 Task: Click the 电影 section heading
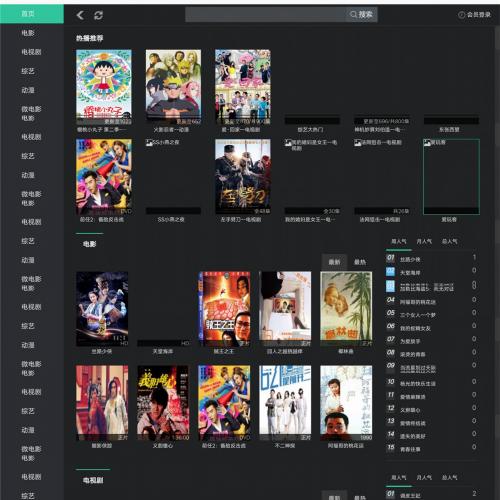point(89,244)
